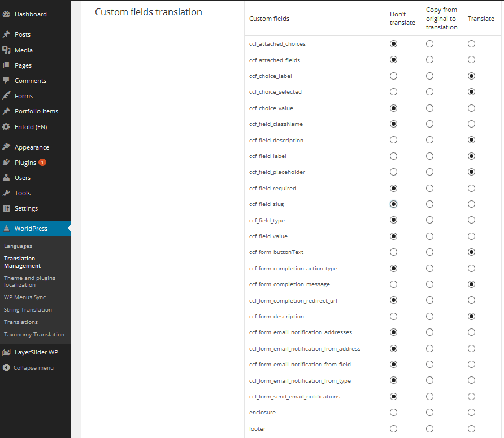Select Translate for ccf_attached_fields

(x=471, y=60)
